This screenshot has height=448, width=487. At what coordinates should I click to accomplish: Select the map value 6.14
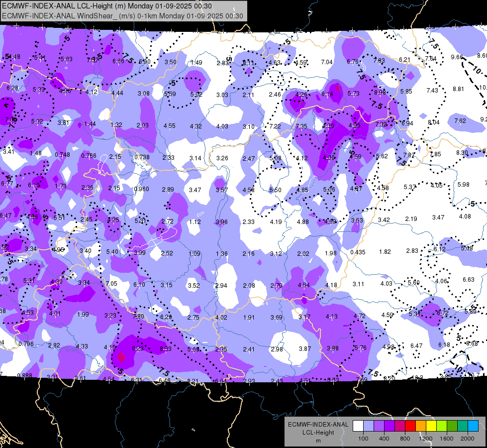pyautogui.click(x=327, y=94)
